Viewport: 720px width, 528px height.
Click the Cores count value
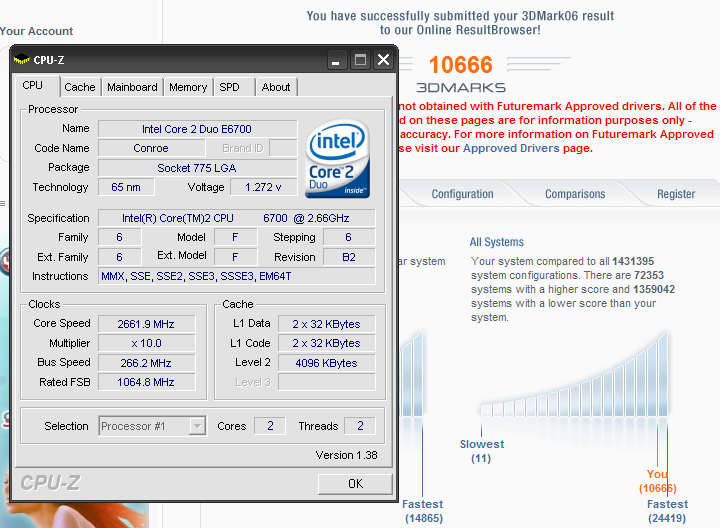point(270,426)
